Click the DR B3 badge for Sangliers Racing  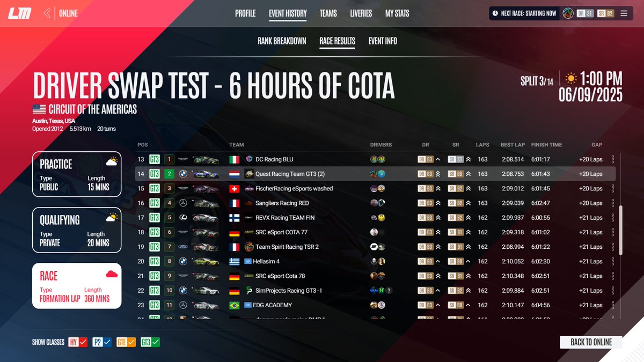[x=426, y=203]
